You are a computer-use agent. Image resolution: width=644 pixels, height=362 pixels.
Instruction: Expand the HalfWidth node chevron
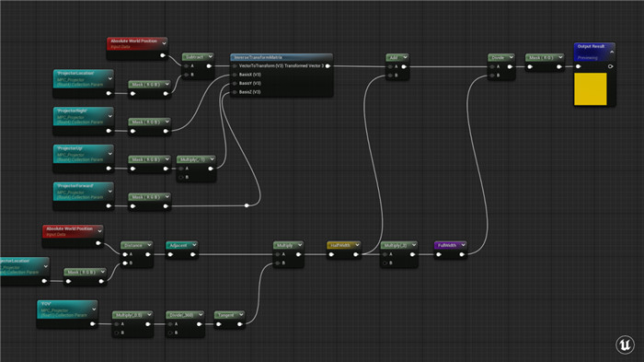(357, 245)
